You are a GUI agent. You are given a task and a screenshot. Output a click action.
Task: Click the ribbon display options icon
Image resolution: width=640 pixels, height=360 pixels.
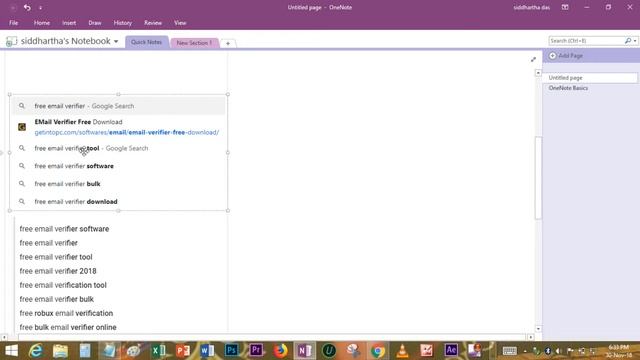(x=565, y=7)
